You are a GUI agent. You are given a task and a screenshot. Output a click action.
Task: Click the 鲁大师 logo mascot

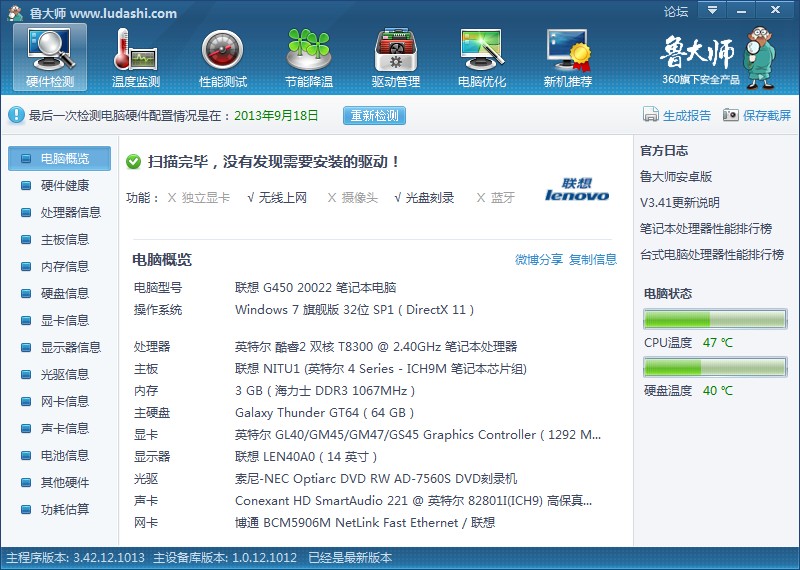(760, 58)
